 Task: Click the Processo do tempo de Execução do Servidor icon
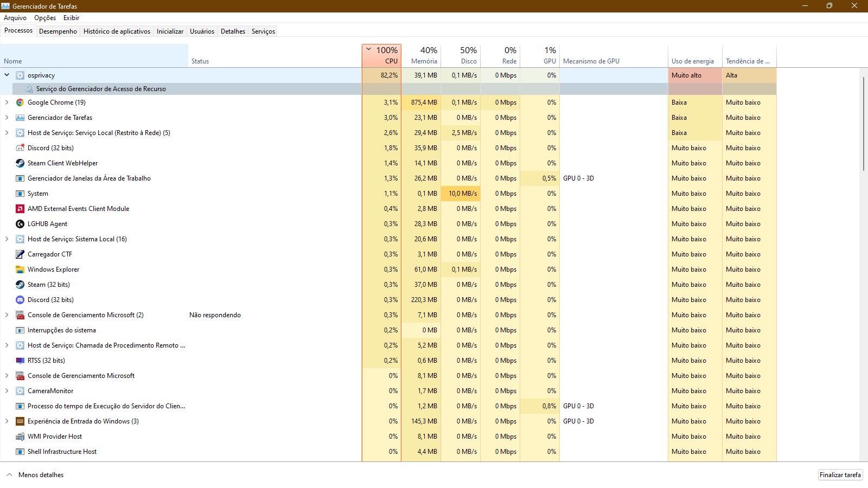click(x=20, y=406)
